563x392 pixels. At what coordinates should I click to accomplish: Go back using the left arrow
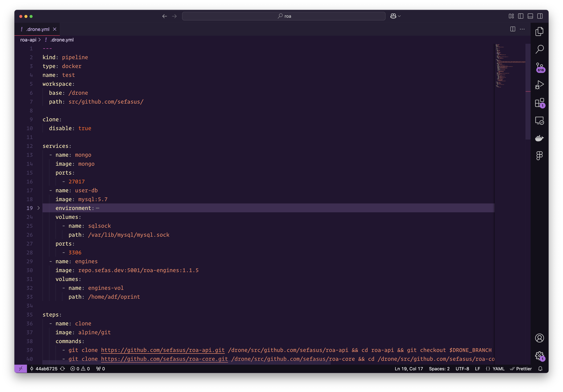point(165,16)
